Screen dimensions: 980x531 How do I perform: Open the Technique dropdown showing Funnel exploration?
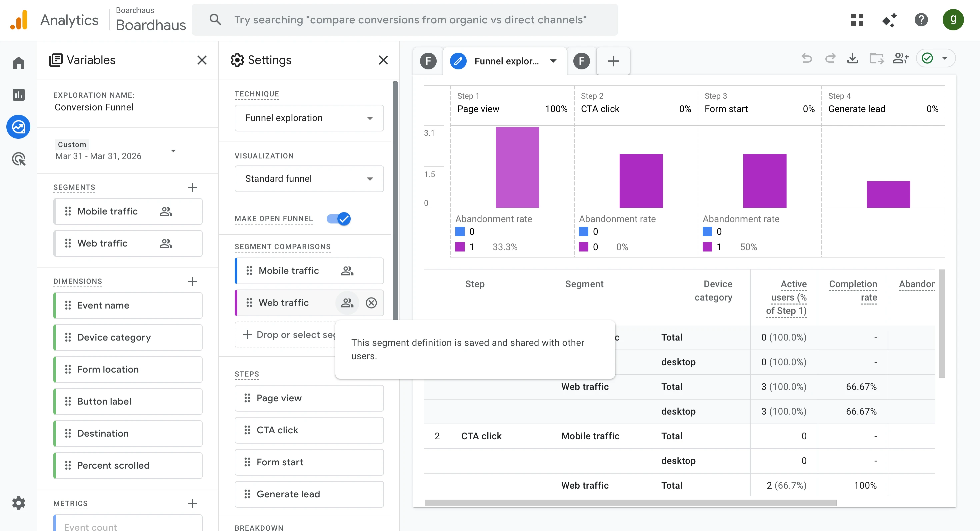point(309,118)
